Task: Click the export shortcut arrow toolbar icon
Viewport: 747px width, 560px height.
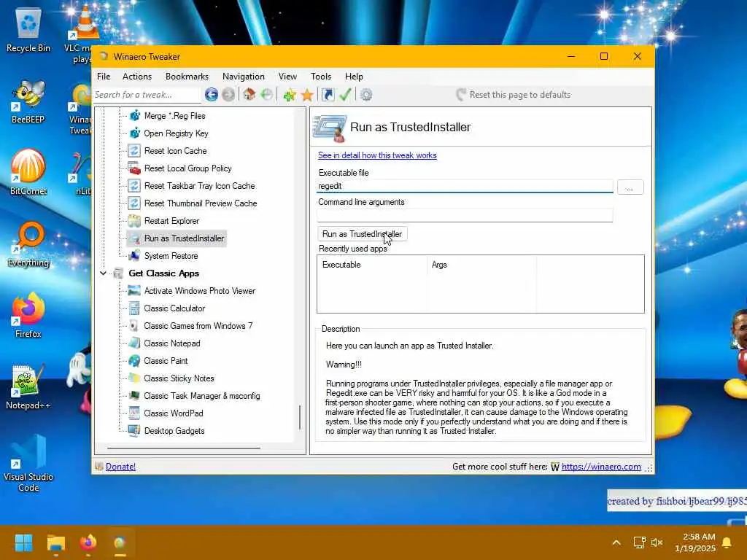Action: (x=328, y=95)
